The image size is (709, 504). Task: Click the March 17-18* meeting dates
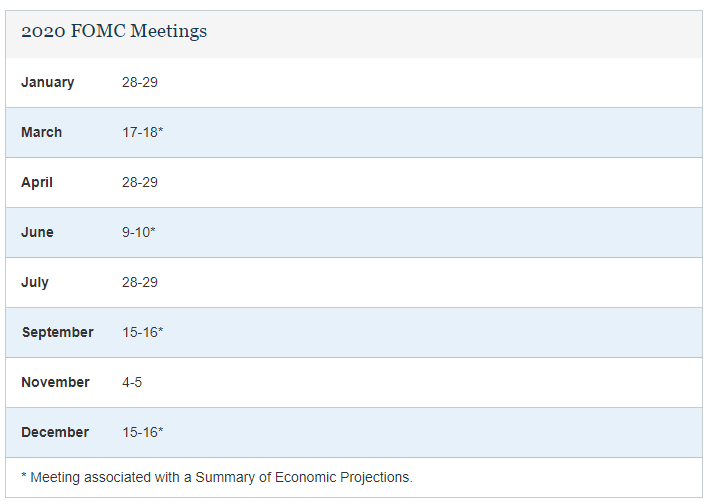pos(142,132)
